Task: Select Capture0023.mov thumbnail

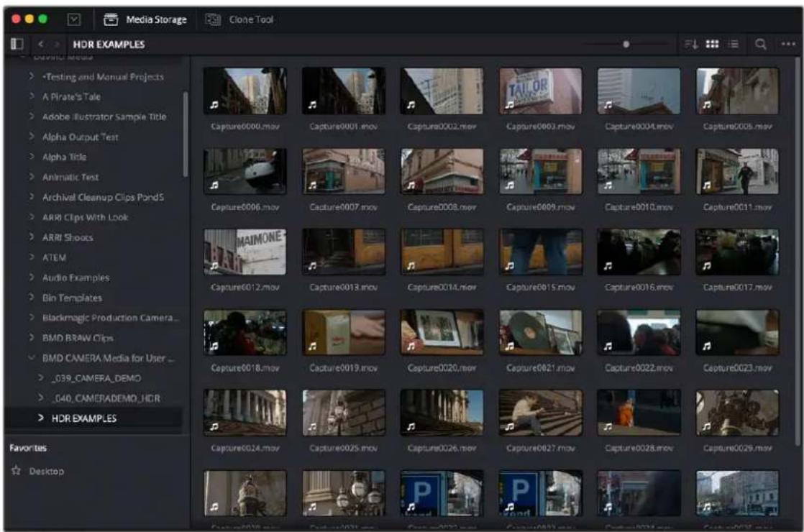Action: (737, 333)
